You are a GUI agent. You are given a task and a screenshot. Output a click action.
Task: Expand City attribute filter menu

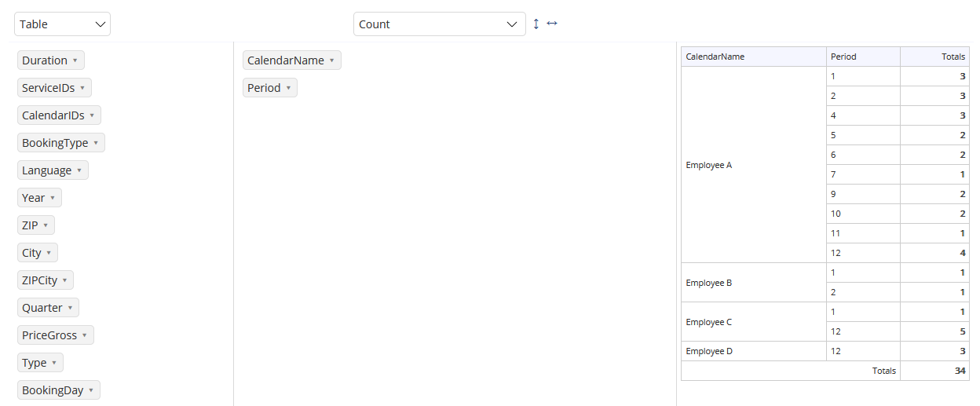point(49,253)
